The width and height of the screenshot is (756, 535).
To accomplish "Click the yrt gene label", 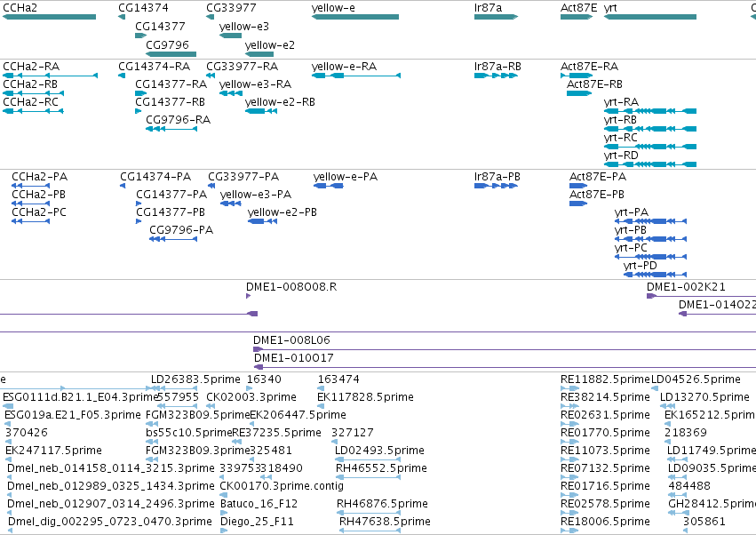I will (x=610, y=8).
